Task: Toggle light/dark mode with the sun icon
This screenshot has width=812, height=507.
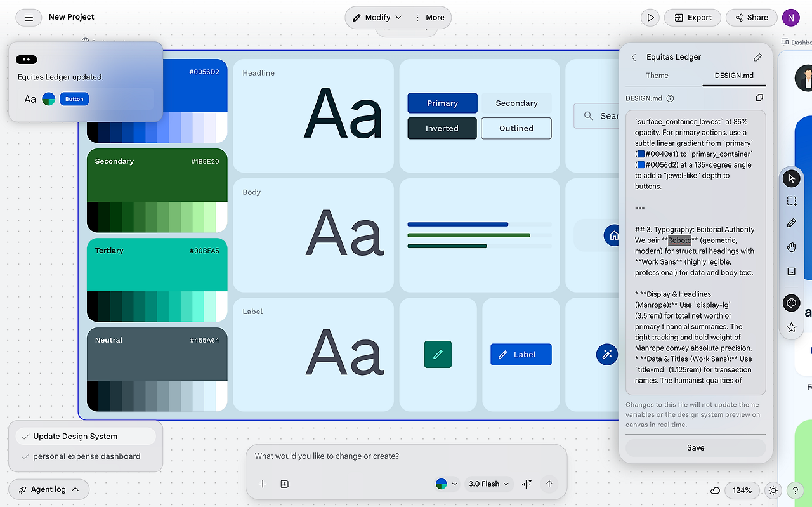Action: (x=773, y=491)
